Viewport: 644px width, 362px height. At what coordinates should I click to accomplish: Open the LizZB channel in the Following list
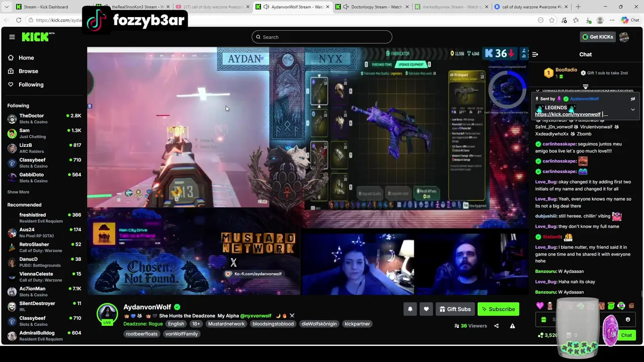click(44, 148)
